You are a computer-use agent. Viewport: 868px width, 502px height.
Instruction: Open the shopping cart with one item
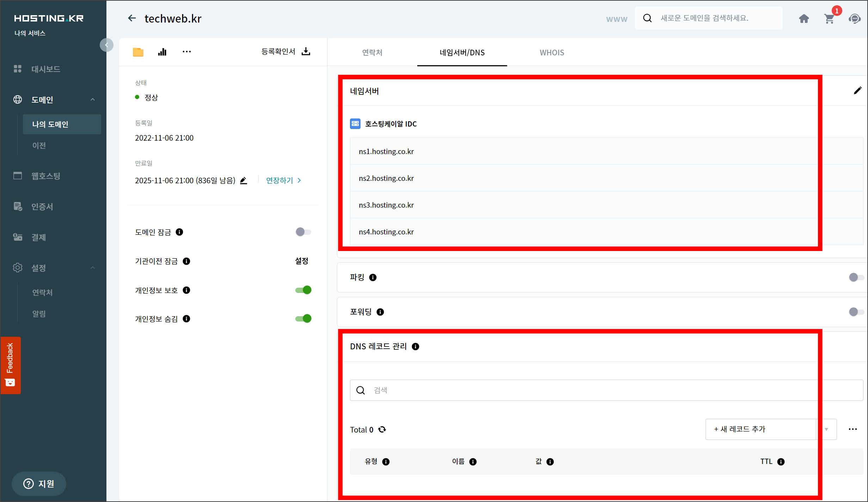click(830, 18)
